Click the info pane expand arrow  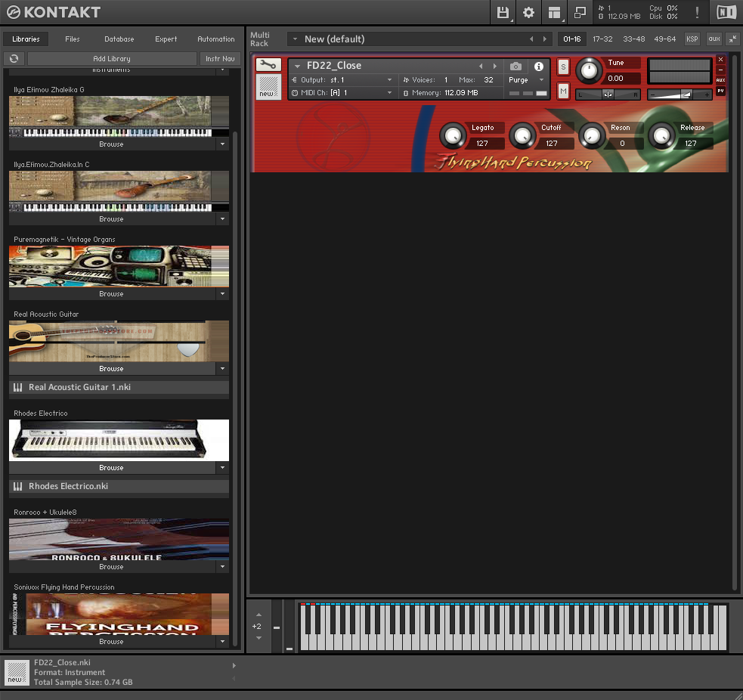234,666
